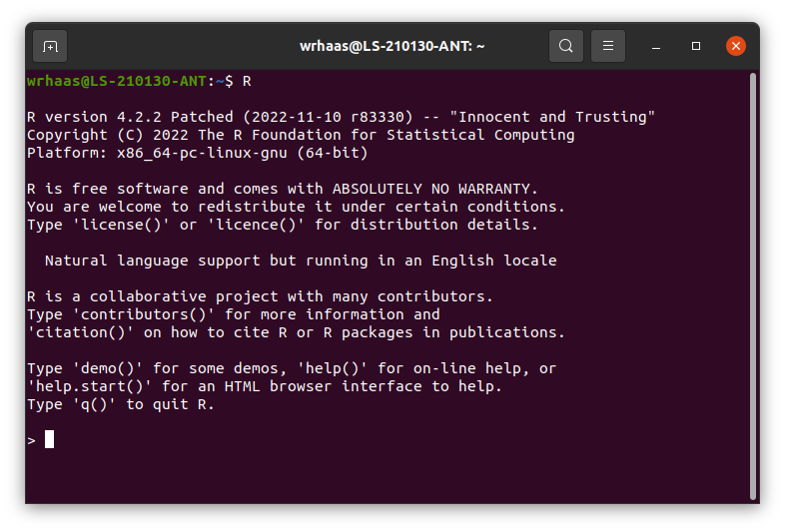This screenshot has height=532, width=785.
Task: Close the terminal window
Action: click(735, 46)
